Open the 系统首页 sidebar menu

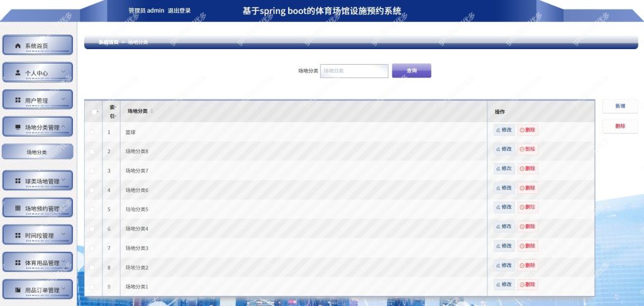click(38, 45)
